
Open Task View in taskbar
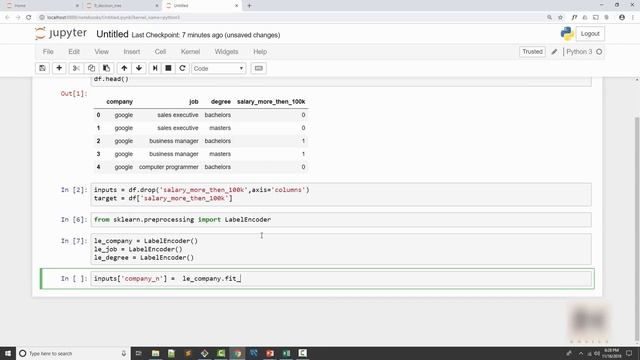(x=138, y=353)
